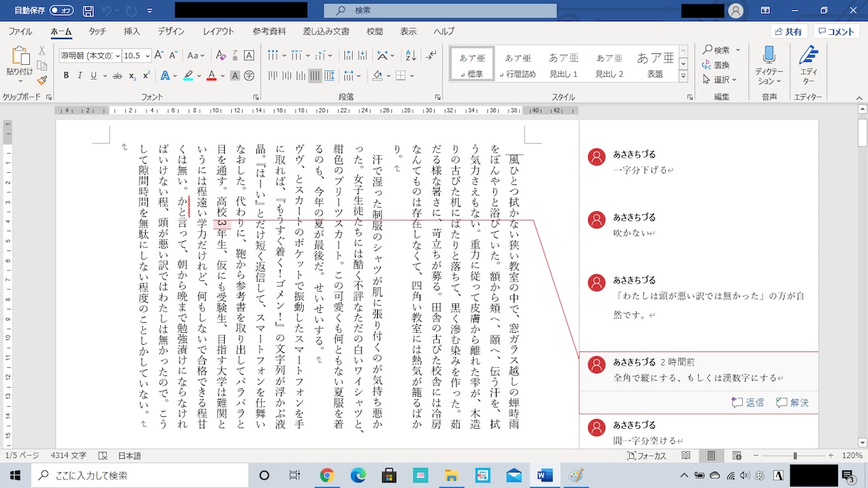The image size is (868, 488).
Task: Click the Copy icon in clipboard group
Action: (x=42, y=66)
